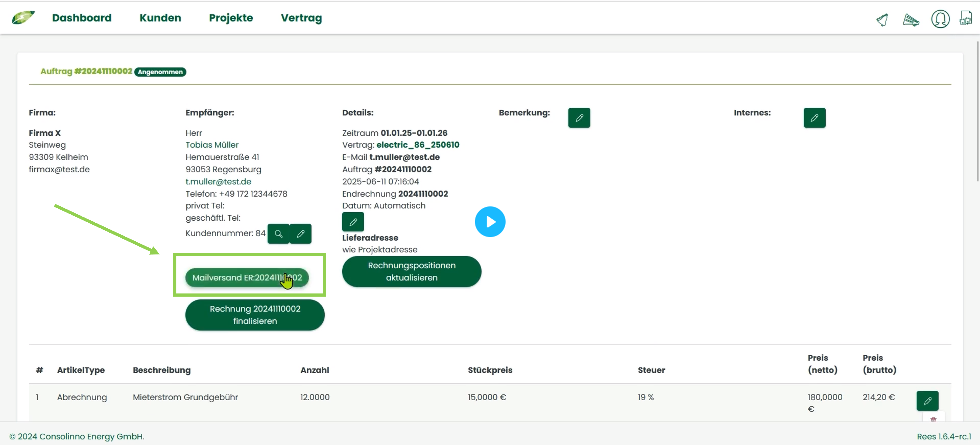980x445 pixels.
Task: Click firmax@test.de company email
Action: coord(59,169)
